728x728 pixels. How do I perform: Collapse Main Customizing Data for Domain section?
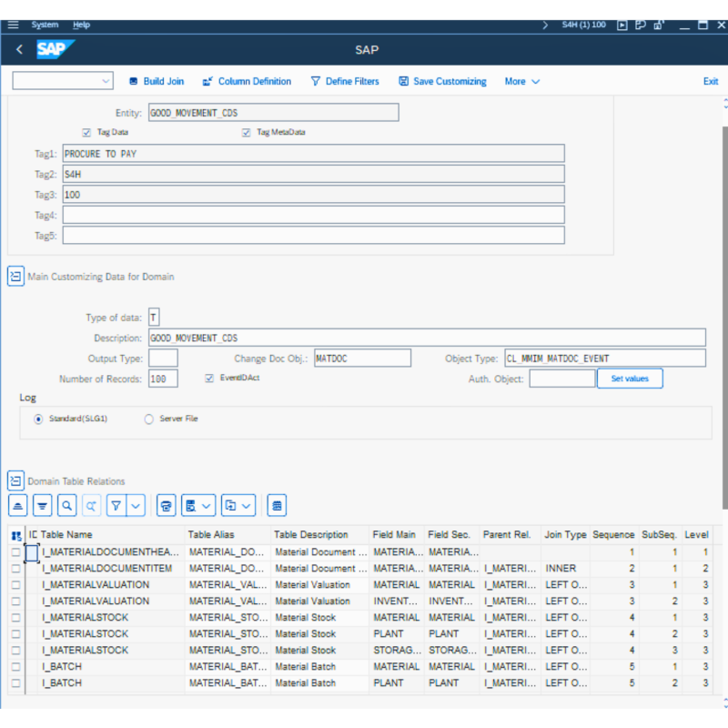point(15,277)
